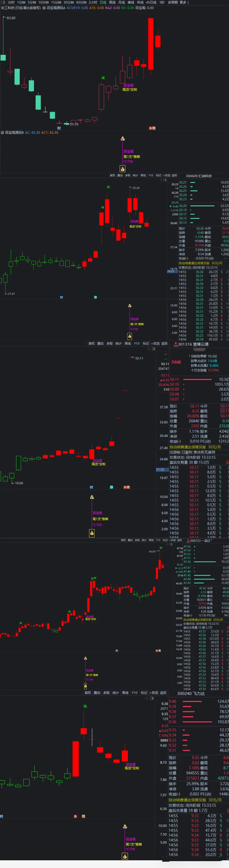Click money bag icon in 一品红 indicator pane
The height and width of the screenshot is (868, 229).
[85, 685]
